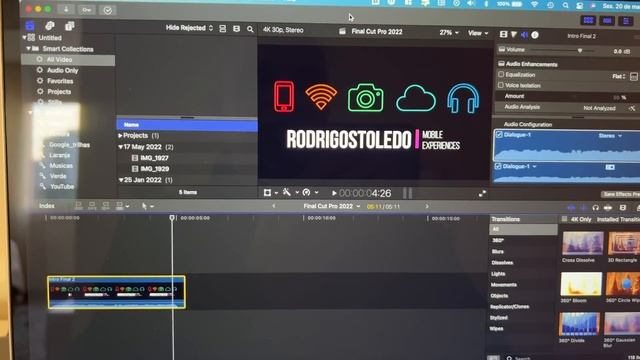Enable the Voice Isolation checkbox
Image resolution: width=640 pixels, height=360 pixels.
tap(501, 85)
